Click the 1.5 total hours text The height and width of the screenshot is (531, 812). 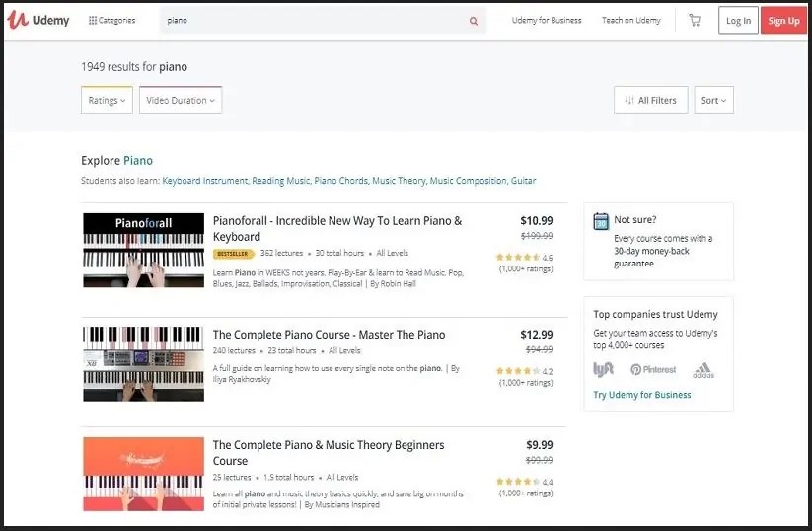click(x=288, y=477)
